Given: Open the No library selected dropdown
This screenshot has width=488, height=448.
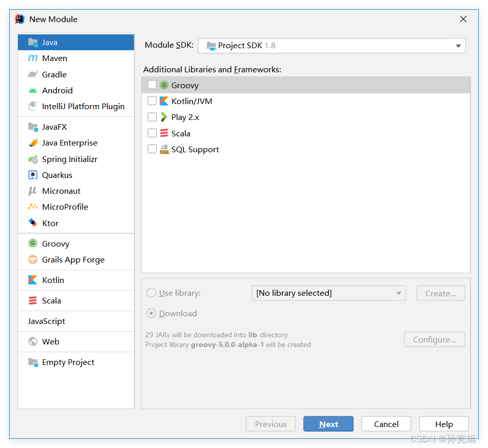Looking at the screenshot, I should pyautogui.click(x=328, y=293).
